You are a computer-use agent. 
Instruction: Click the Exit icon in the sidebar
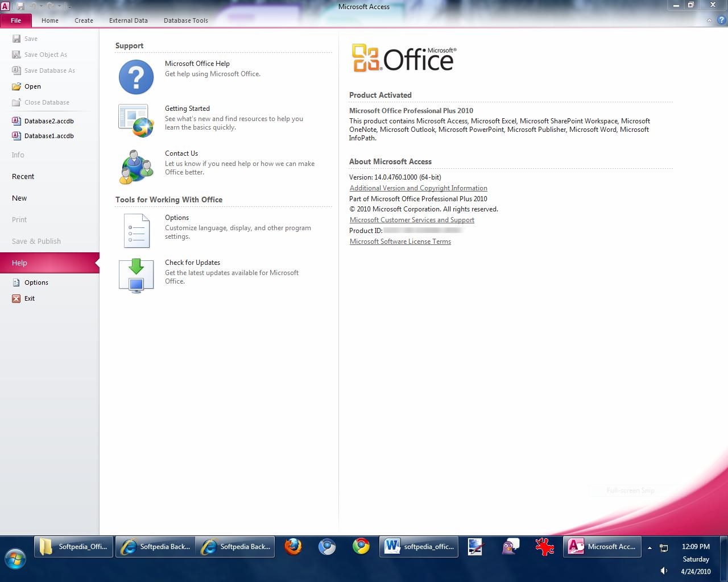coord(16,298)
